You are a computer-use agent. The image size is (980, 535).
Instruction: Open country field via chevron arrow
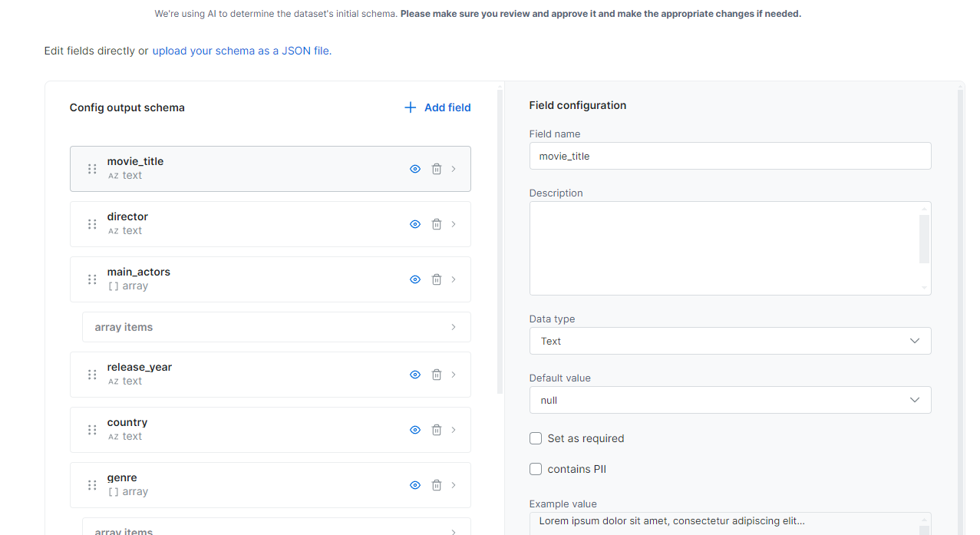tap(454, 430)
